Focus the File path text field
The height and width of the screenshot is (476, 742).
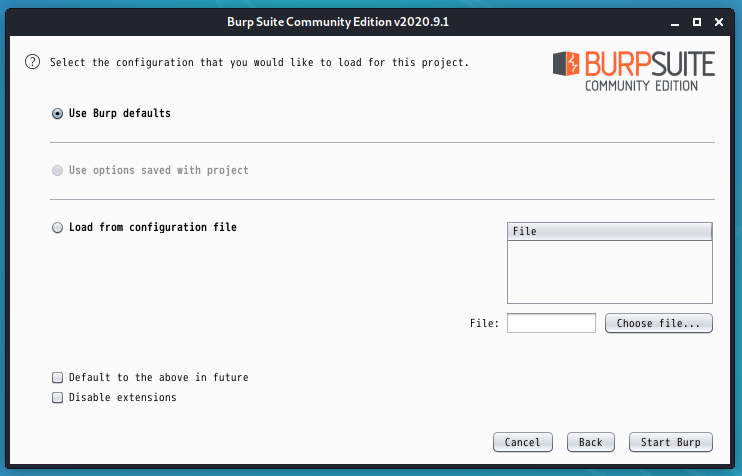click(551, 323)
